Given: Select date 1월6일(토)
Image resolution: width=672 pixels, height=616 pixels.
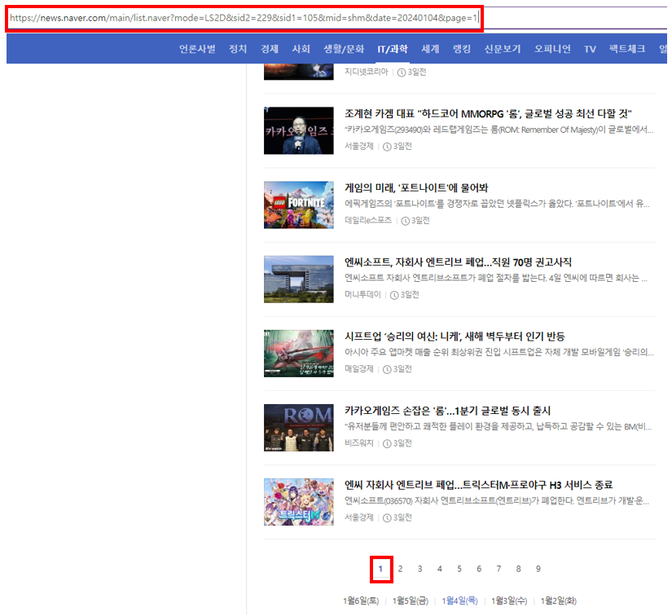Looking at the screenshot, I should [361, 601].
